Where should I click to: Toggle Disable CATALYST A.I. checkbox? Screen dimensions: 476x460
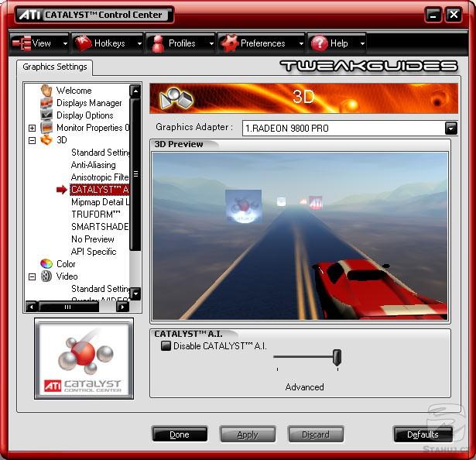tap(166, 345)
